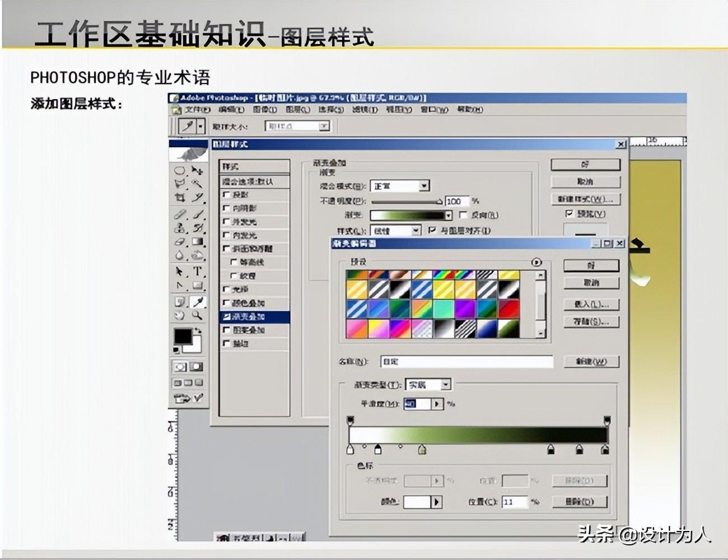
Task: Select the Brush tool
Action: 197,214
